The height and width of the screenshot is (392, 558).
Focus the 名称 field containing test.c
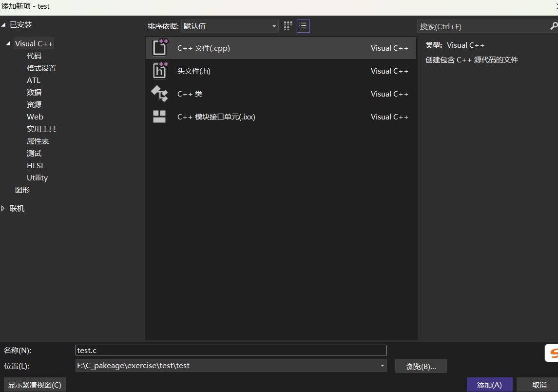[x=231, y=351]
